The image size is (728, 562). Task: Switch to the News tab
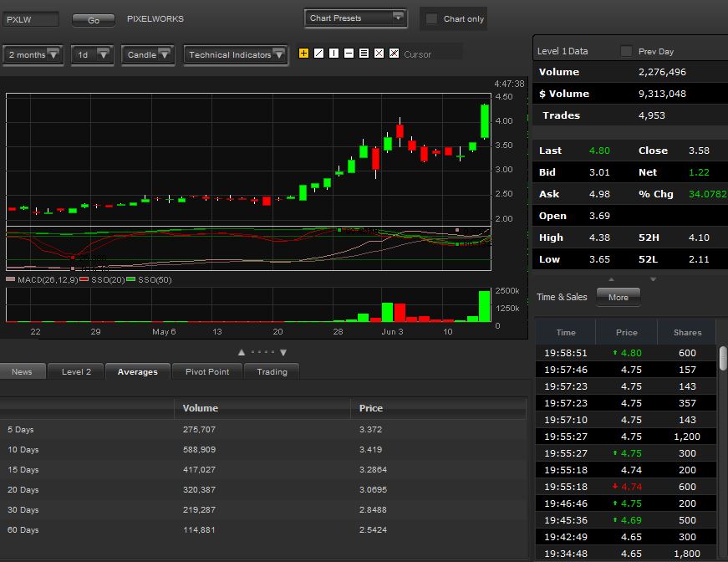[23, 371]
